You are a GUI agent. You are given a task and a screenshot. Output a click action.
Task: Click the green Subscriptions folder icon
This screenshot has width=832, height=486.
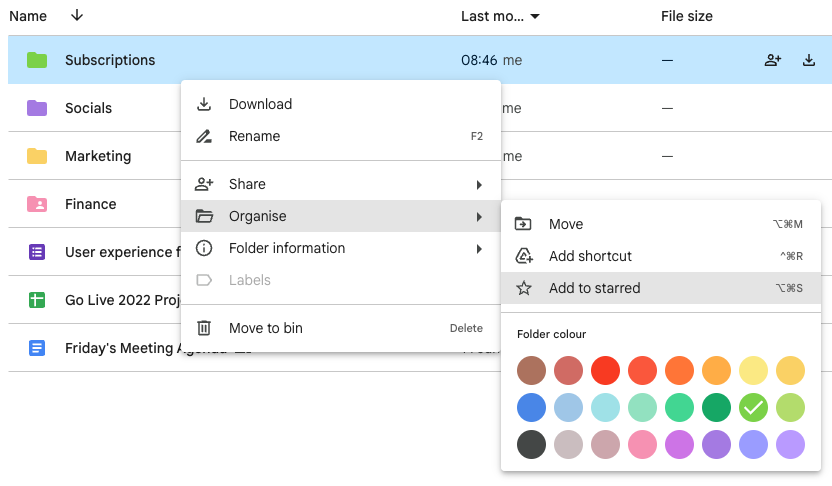[37, 60]
